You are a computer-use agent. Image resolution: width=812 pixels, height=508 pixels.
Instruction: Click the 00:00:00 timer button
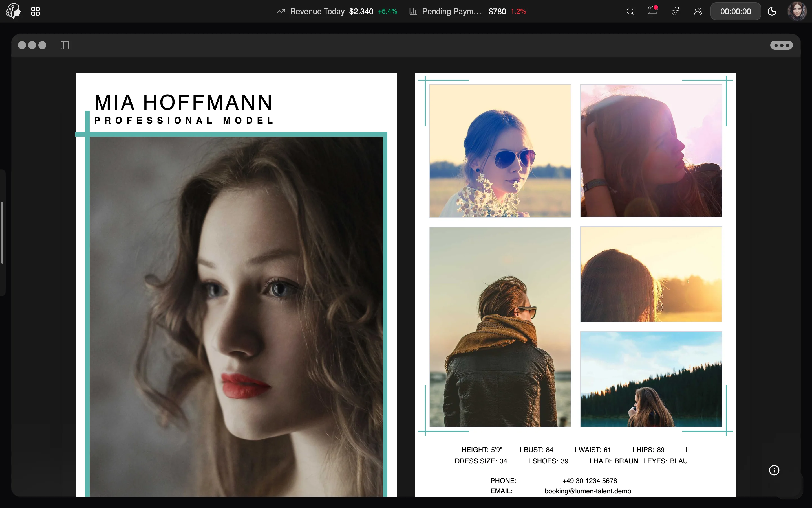pos(736,11)
